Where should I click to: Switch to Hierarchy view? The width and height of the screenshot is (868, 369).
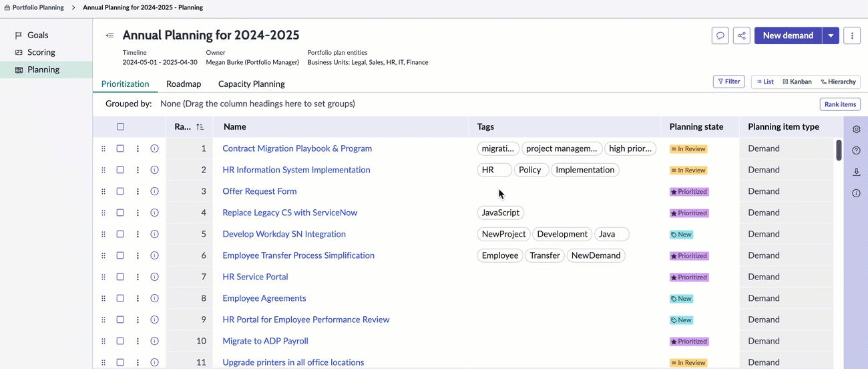839,82
